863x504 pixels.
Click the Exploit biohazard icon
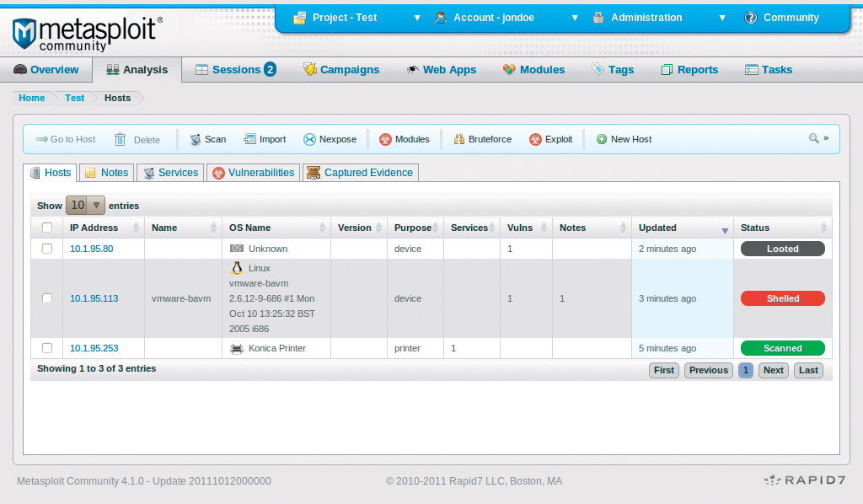[535, 140]
